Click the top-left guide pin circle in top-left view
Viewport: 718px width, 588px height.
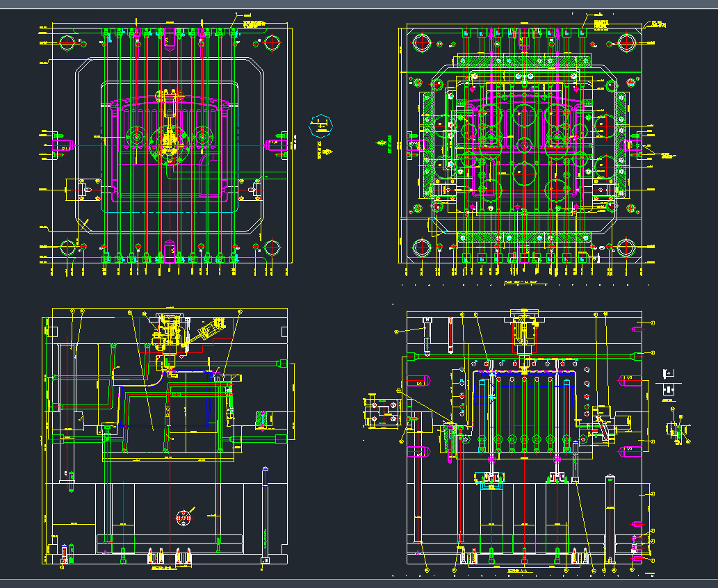[x=68, y=43]
